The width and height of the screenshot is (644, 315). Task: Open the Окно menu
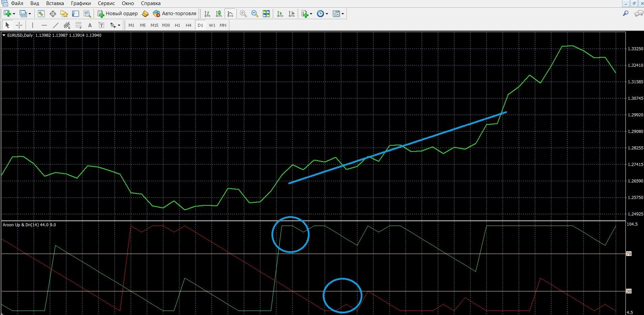point(128,3)
